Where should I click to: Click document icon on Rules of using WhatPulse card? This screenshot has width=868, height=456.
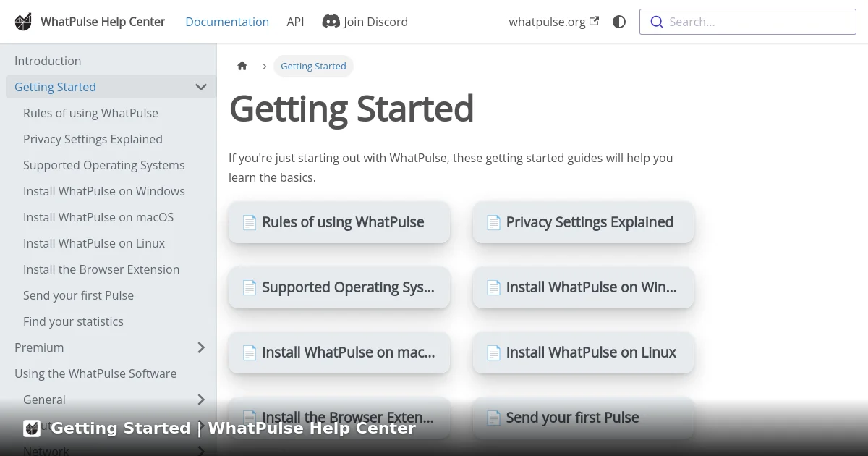[250, 222]
